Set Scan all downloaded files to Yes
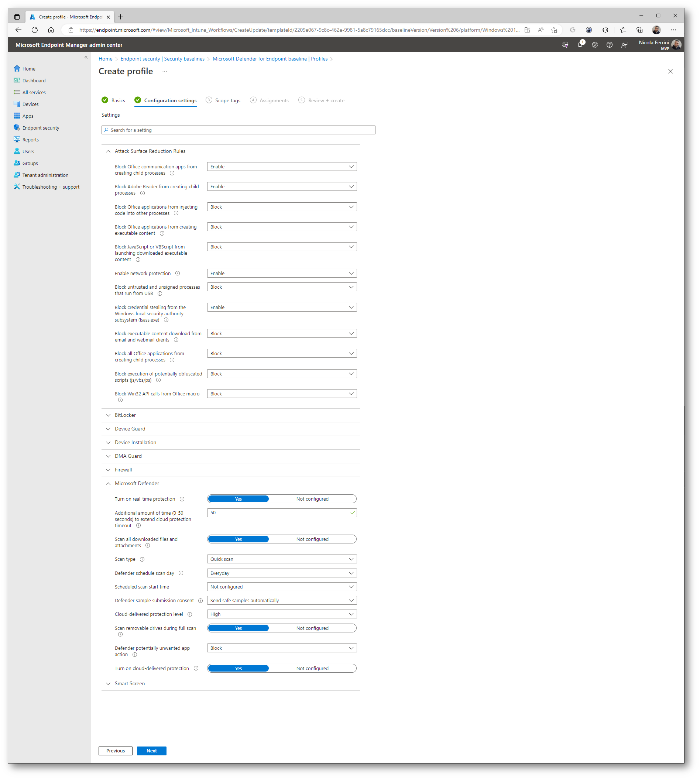Screen dimensions: 700x779 (x=239, y=539)
